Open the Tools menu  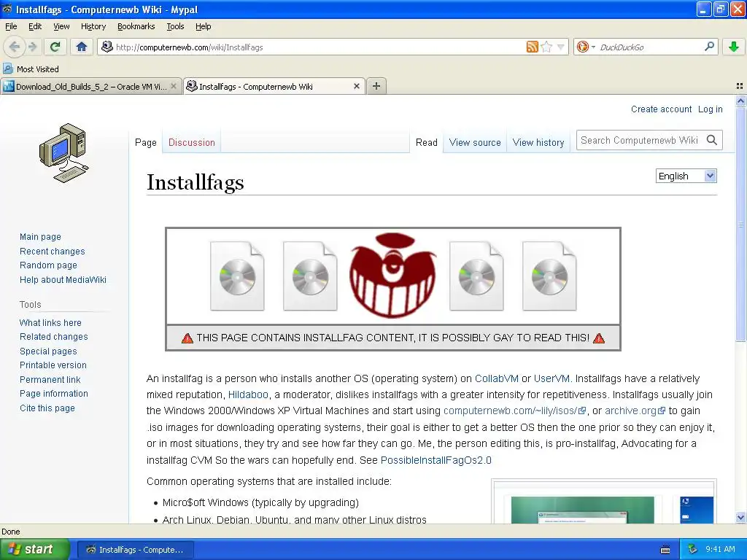(175, 26)
